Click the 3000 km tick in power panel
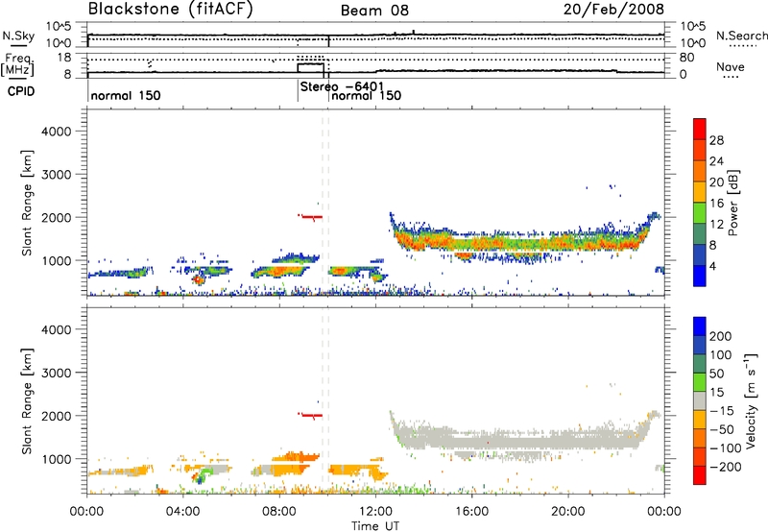The height and width of the screenshot is (532, 768). tap(57, 175)
